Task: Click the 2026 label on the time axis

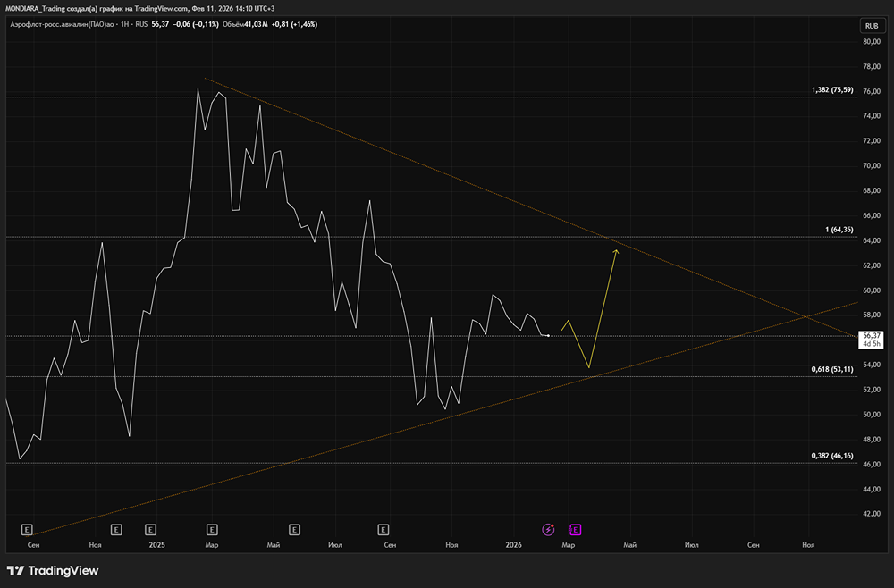Action: (514, 545)
